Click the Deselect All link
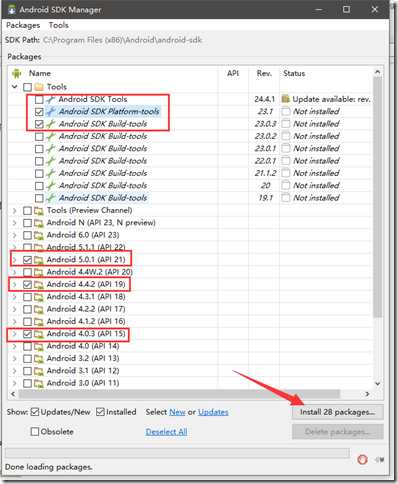The height and width of the screenshot is (484, 398). point(166,432)
